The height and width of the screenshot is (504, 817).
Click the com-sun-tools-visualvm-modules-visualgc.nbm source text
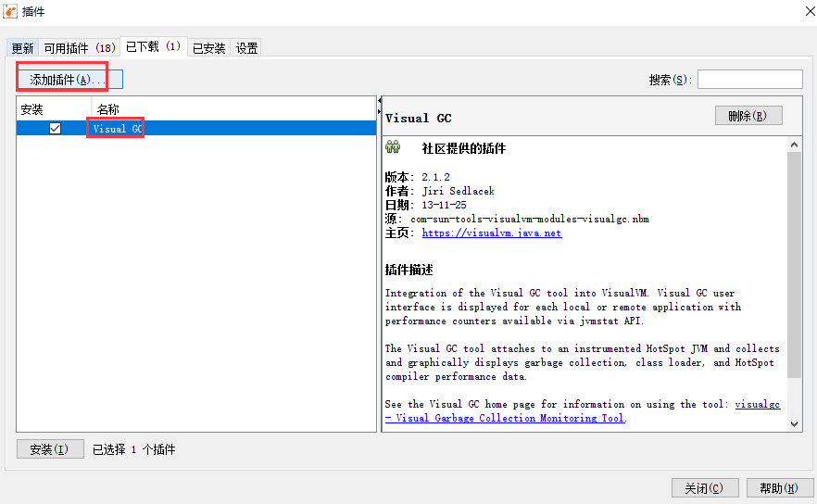coord(530,219)
